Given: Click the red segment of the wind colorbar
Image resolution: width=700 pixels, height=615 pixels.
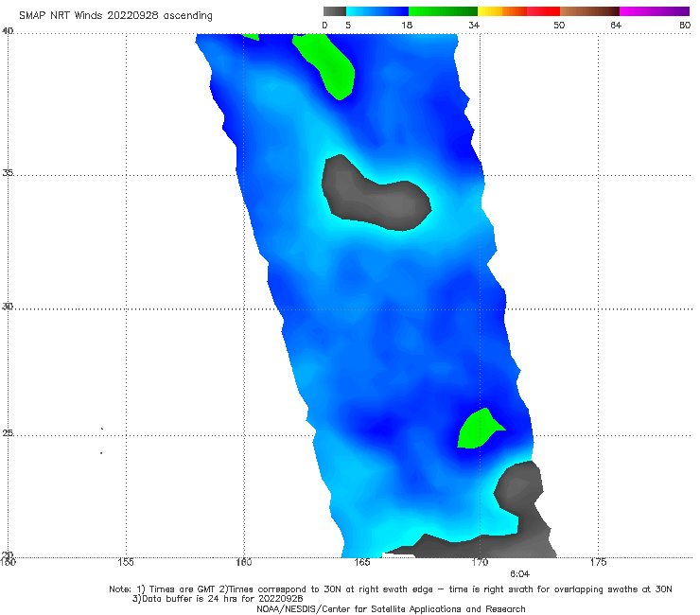Looking at the screenshot, I should pos(543,11).
